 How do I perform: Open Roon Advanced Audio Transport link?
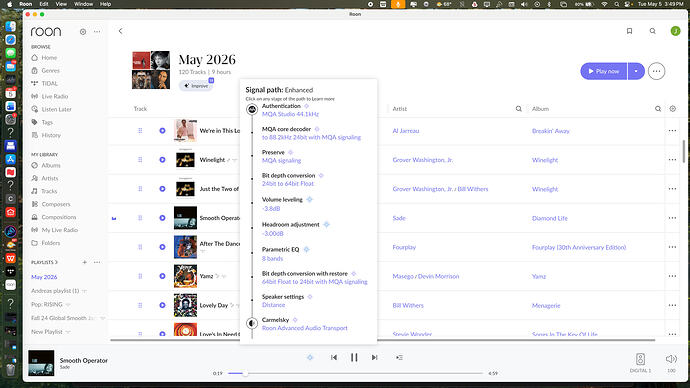click(305, 328)
